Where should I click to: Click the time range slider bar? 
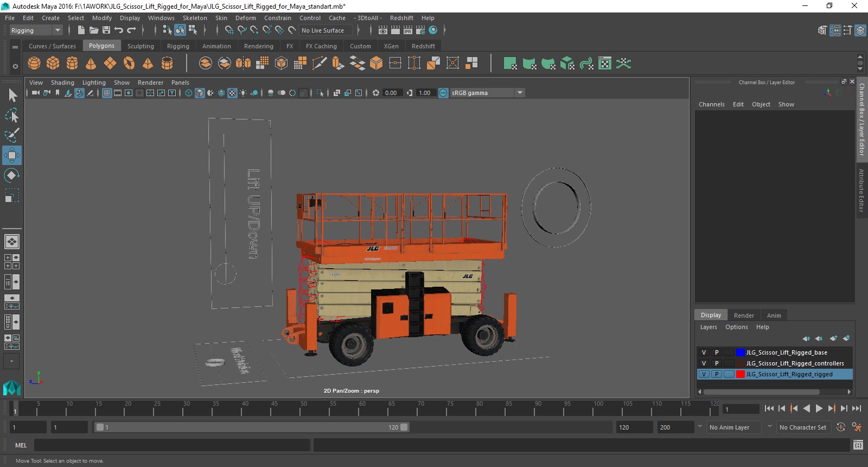click(x=252, y=427)
